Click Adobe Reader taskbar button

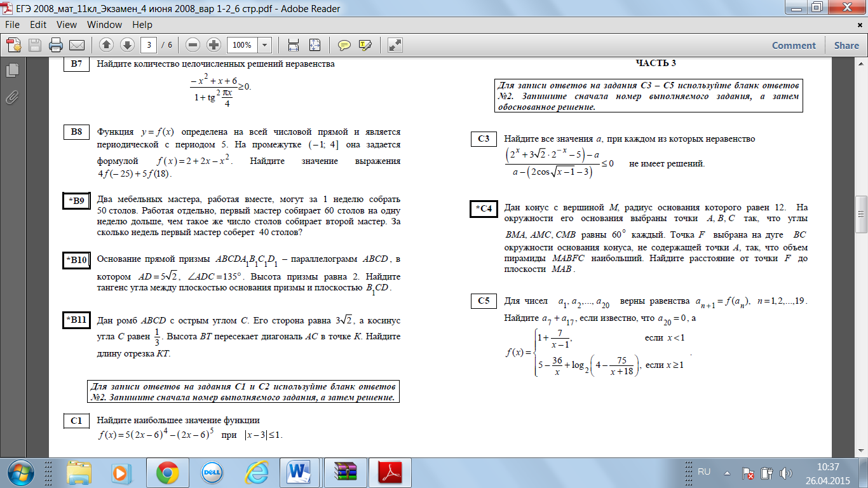point(390,473)
